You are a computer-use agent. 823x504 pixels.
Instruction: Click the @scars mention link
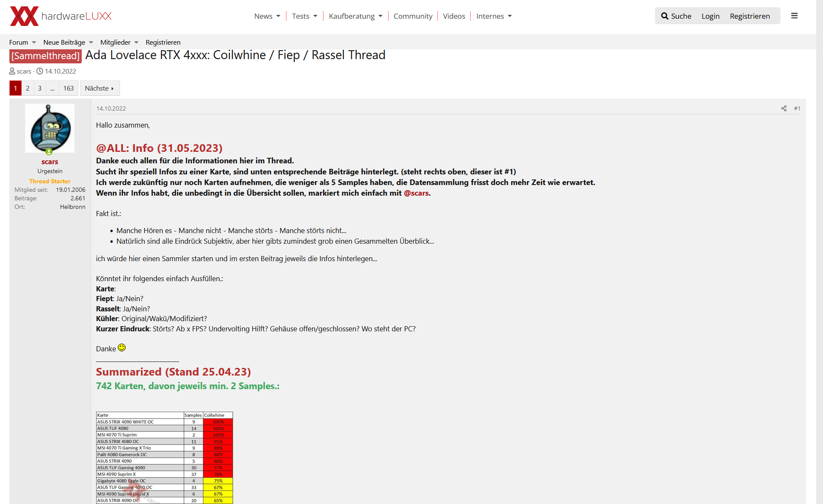(x=416, y=193)
